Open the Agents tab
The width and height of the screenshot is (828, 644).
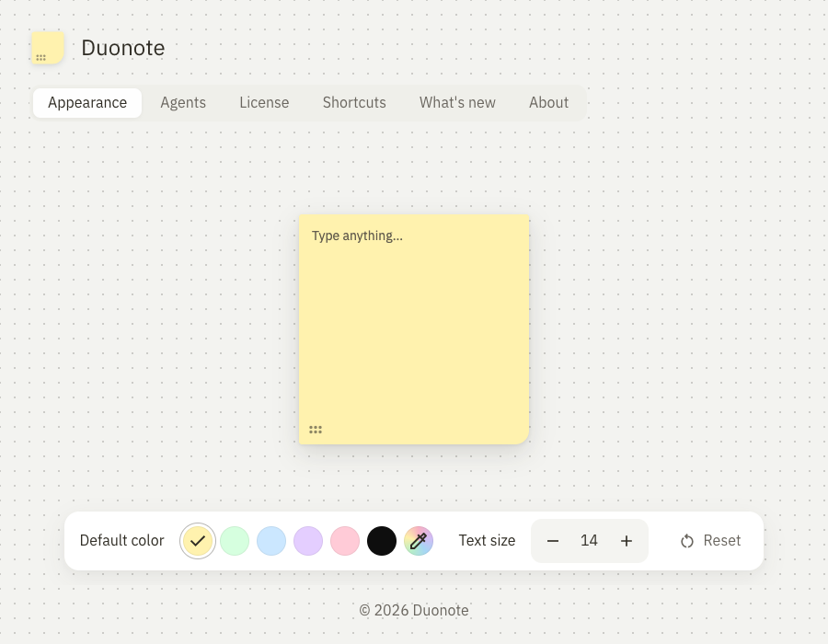click(x=183, y=103)
